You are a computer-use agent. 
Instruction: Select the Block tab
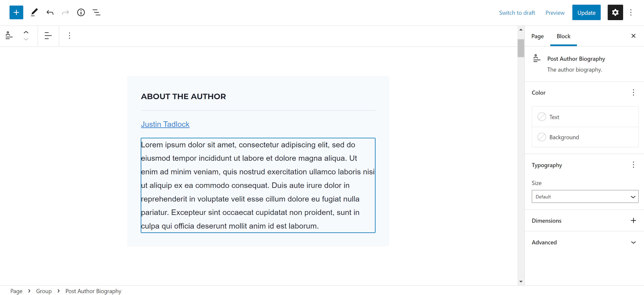(x=563, y=36)
